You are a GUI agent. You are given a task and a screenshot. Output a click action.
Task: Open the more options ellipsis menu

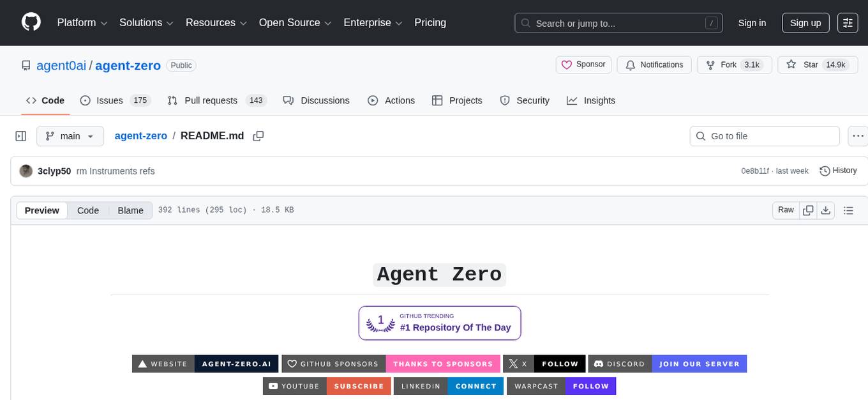point(858,135)
